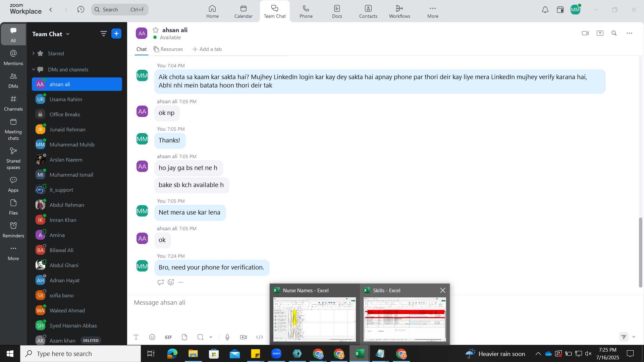Viewport: 644px width, 362px height.
Task: Open the GIF picker
Action: [x=168, y=337]
